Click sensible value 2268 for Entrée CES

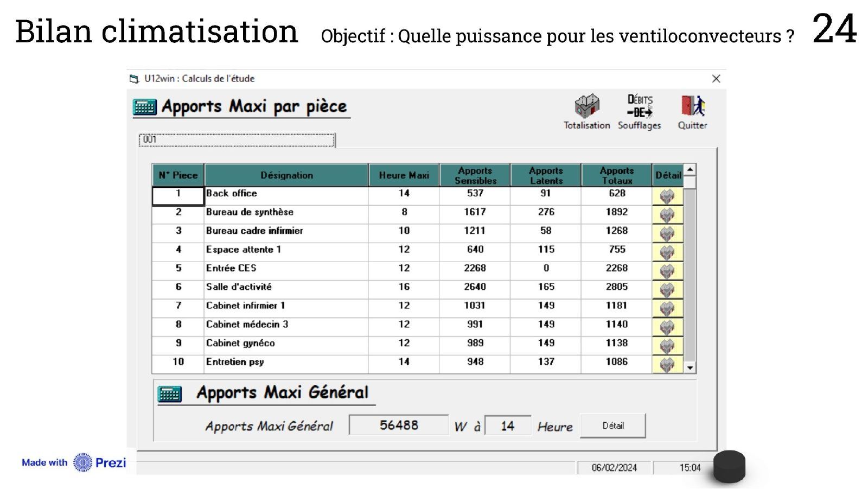(x=475, y=268)
